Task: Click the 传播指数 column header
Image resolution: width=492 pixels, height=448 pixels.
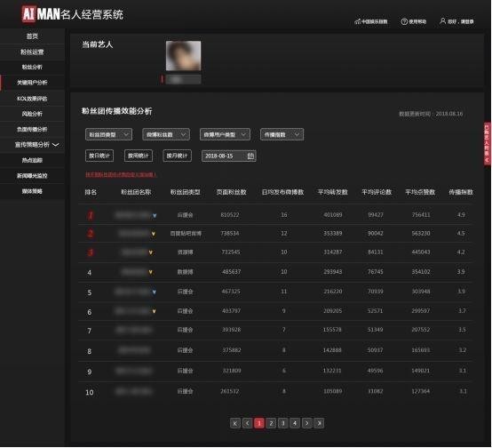Action: (x=461, y=192)
